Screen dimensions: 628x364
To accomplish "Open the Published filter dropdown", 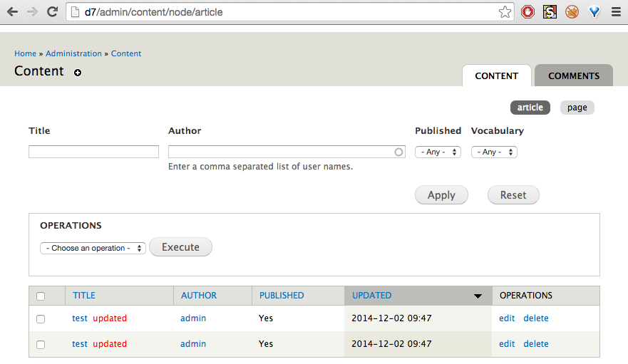I will point(438,152).
